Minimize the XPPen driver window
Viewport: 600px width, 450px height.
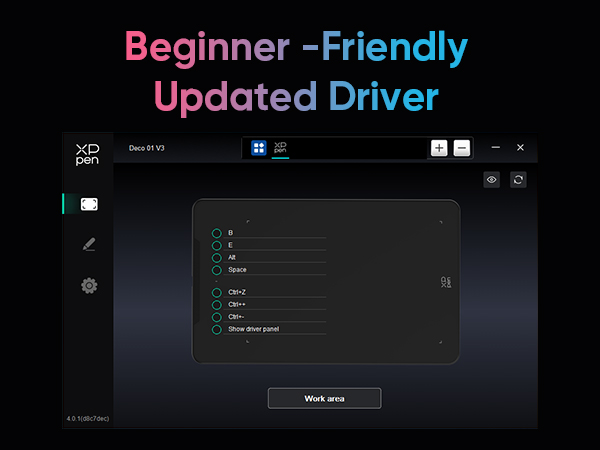click(496, 148)
